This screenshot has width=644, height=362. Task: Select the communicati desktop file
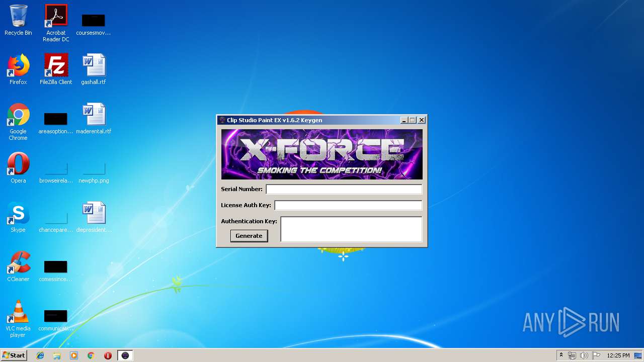[56, 320]
